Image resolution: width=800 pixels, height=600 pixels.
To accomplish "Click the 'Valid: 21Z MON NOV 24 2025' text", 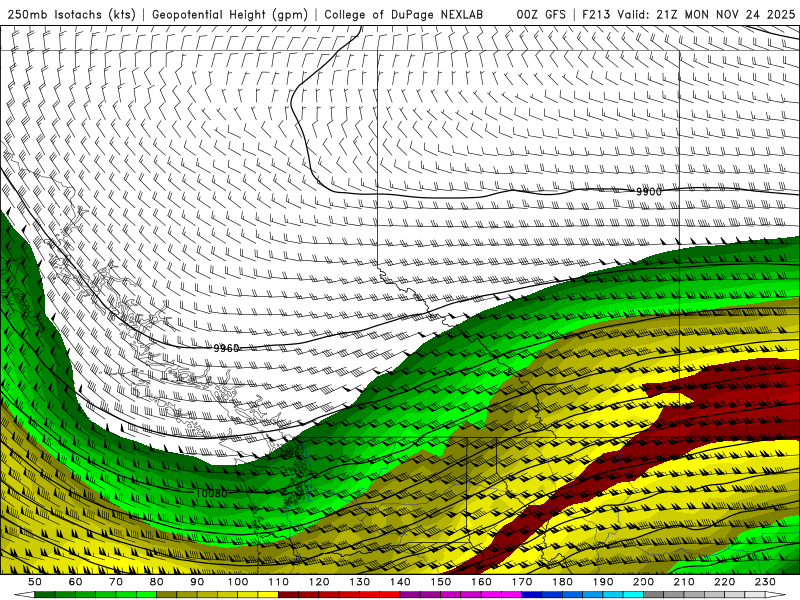I will [x=706, y=14].
